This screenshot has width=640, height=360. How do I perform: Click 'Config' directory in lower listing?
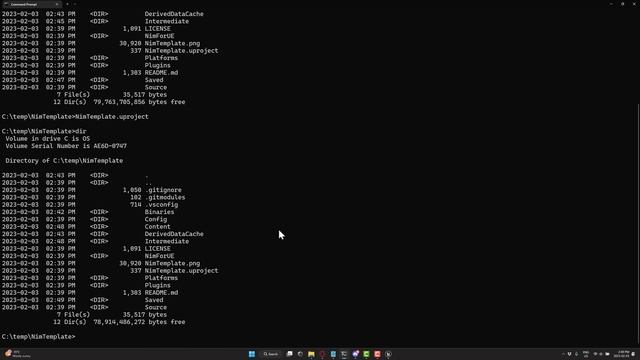[x=156, y=219]
